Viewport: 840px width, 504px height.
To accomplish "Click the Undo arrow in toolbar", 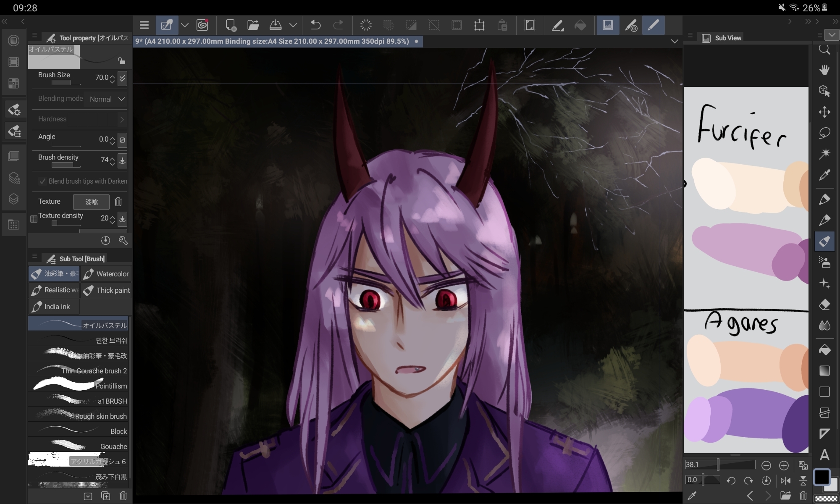I will [315, 25].
